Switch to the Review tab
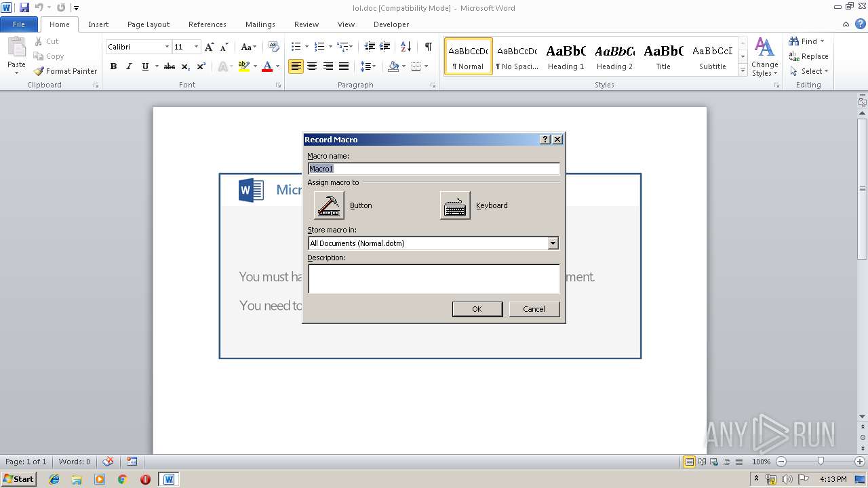The image size is (868, 488). pyautogui.click(x=307, y=24)
